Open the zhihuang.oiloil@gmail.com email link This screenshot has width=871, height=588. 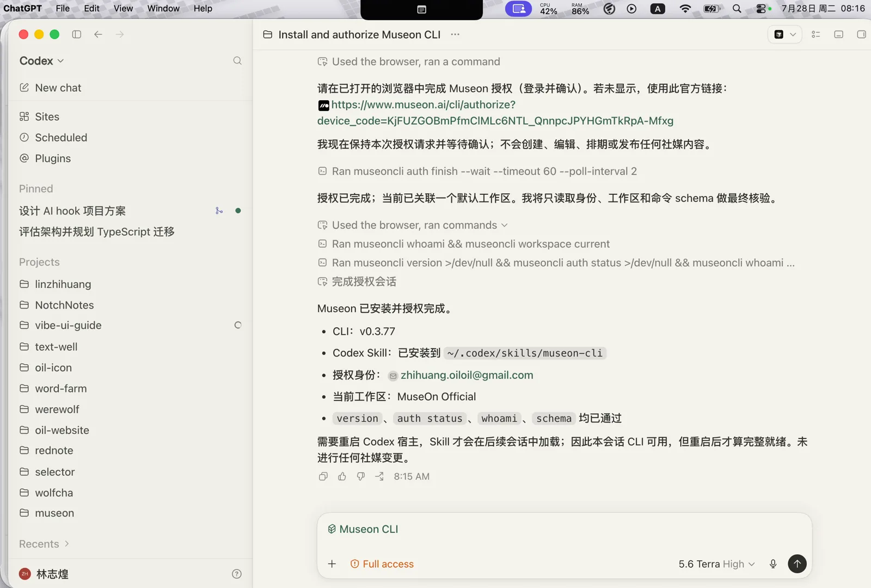click(461, 375)
